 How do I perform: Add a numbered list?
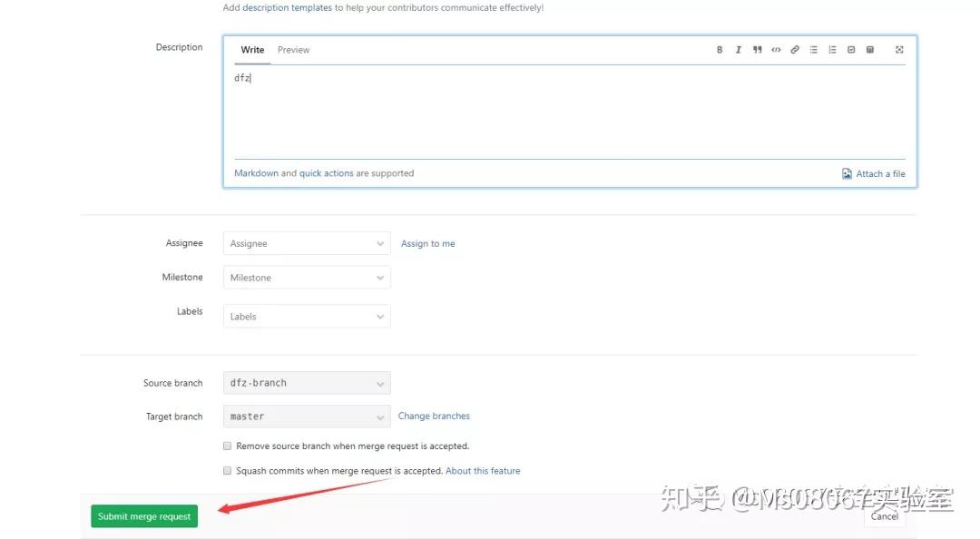(832, 49)
